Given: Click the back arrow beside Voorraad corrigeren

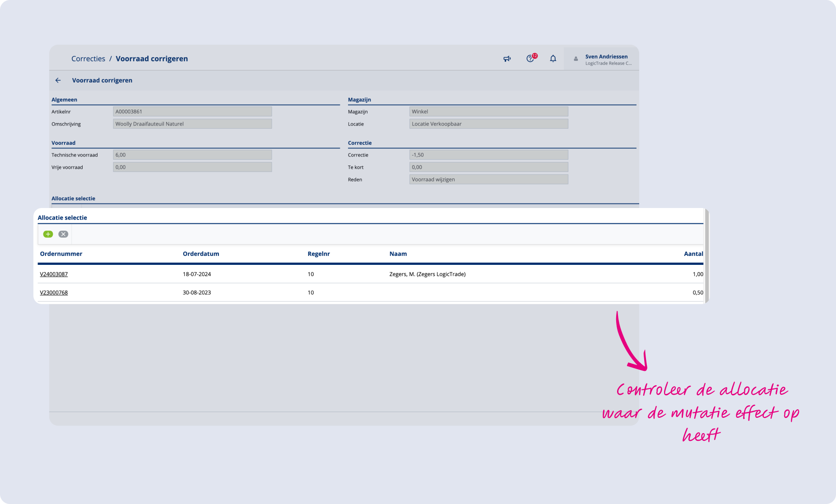Looking at the screenshot, I should 58,80.
